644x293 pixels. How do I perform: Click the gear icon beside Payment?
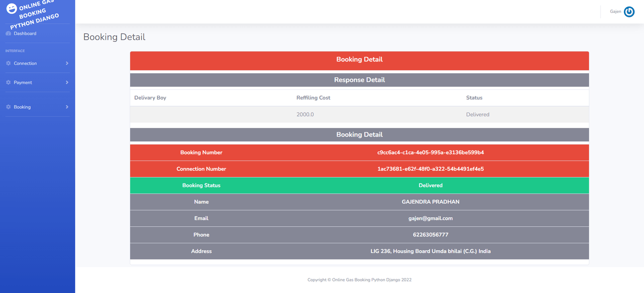(8, 82)
